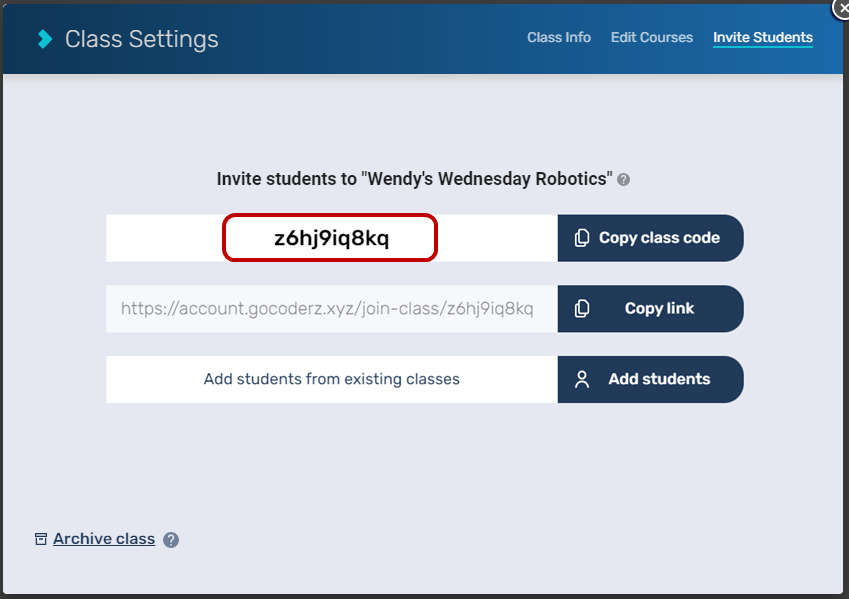849x599 pixels.
Task: Click the Wendy's Wednesday Robotics invite heading
Action: point(413,179)
